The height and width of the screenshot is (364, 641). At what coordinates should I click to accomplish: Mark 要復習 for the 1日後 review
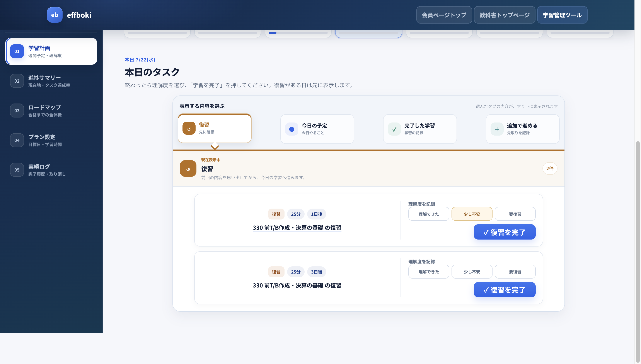[515, 214]
